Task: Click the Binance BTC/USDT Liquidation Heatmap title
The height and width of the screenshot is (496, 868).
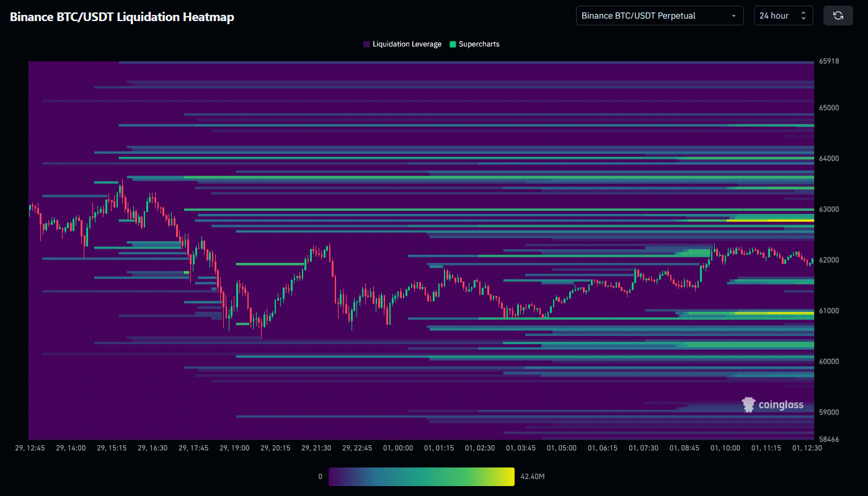Action: (122, 17)
